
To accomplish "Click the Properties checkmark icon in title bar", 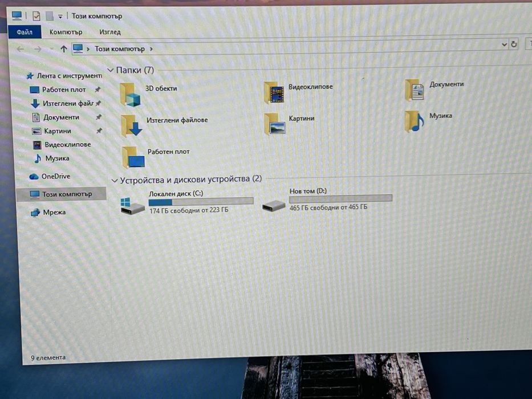I will tap(36, 15).
